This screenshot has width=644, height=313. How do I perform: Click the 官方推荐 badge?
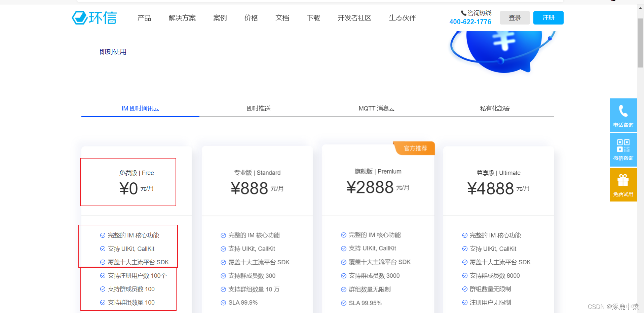tap(414, 148)
